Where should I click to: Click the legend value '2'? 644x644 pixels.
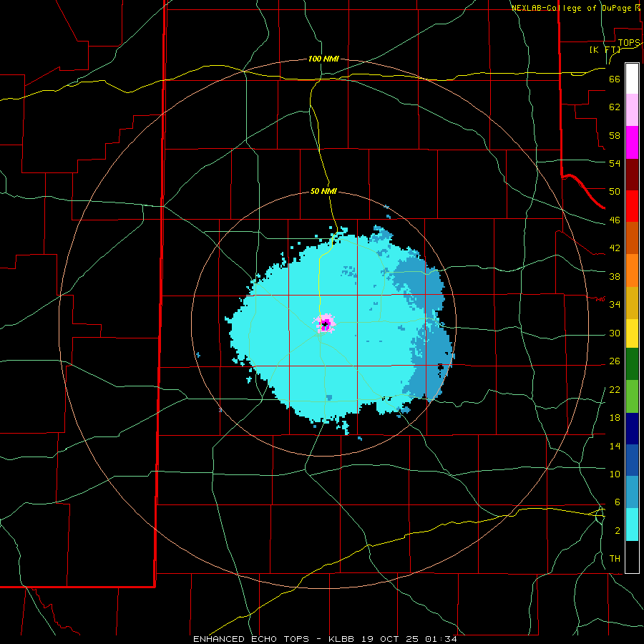click(x=617, y=531)
